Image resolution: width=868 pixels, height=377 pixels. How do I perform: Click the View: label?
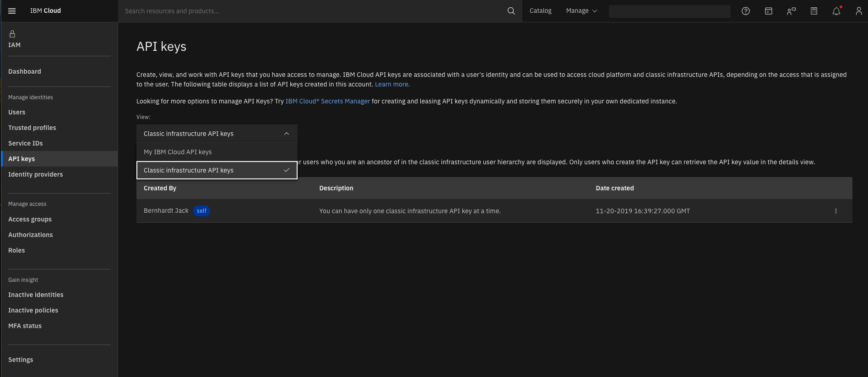coord(143,117)
